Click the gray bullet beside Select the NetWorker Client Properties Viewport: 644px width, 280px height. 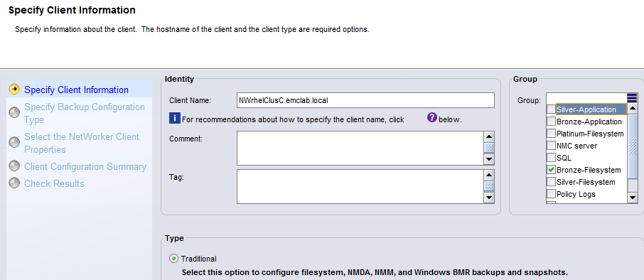coord(14,142)
